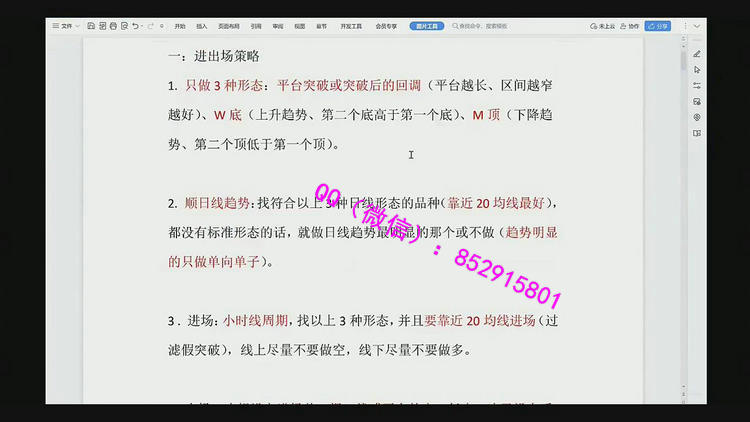
Task: Collapse the ribbon with the chevron arrow
Action: pos(698,25)
